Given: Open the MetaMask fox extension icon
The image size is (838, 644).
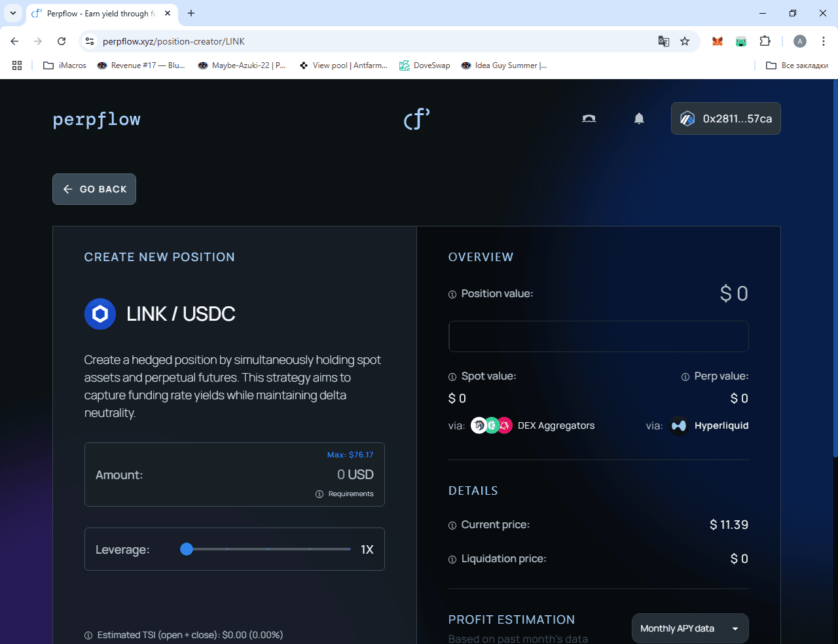Looking at the screenshot, I should [718, 41].
